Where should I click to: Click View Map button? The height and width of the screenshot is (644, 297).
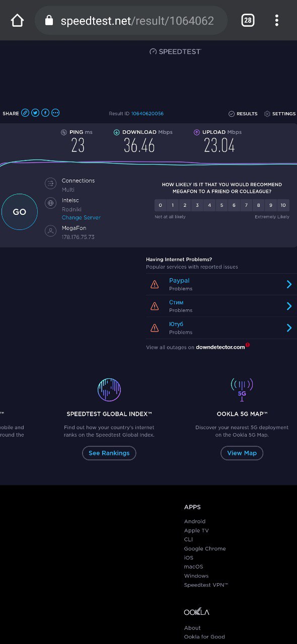click(242, 453)
